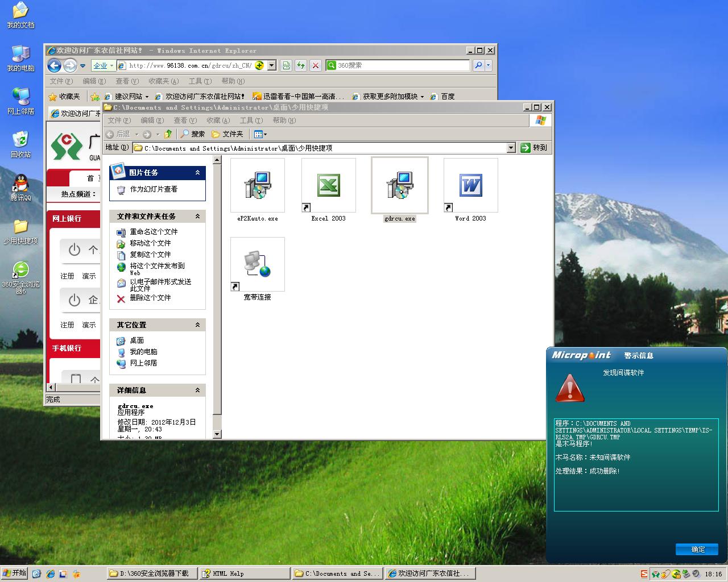This screenshot has height=582, width=728.
Task: Collapse the 文件和文件夹任务 panel
Action: 197,217
